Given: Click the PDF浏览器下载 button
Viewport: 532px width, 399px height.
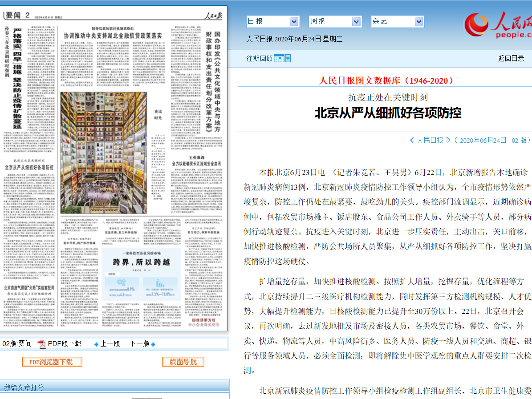Looking at the screenshot, I should click(52, 362).
